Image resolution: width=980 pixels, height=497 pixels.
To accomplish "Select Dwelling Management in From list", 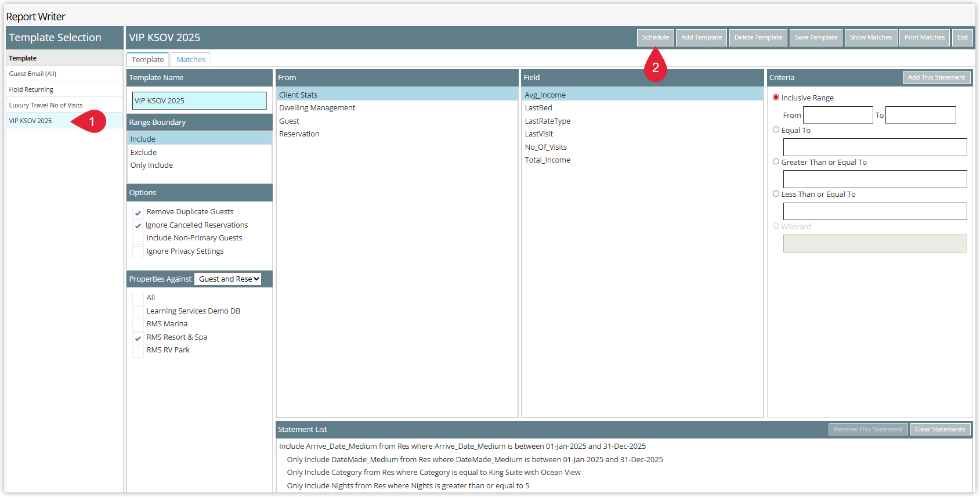I will click(x=397, y=108).
